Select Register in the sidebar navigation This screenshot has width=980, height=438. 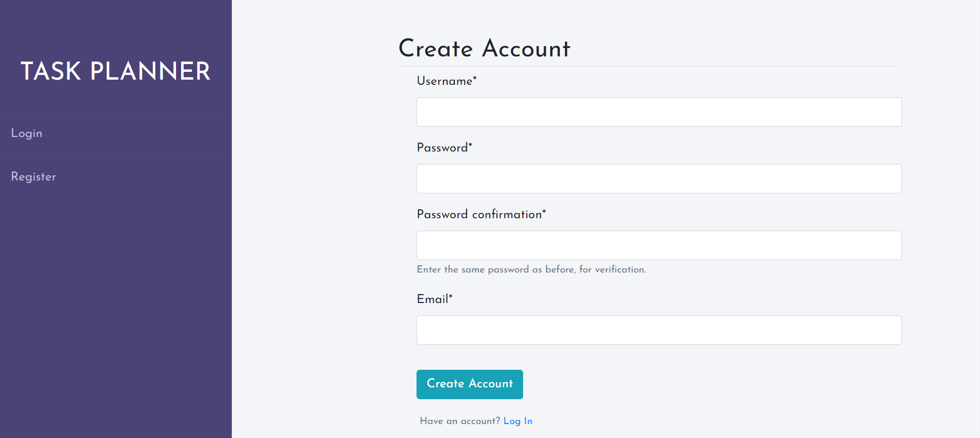click(x=33, y=177)
